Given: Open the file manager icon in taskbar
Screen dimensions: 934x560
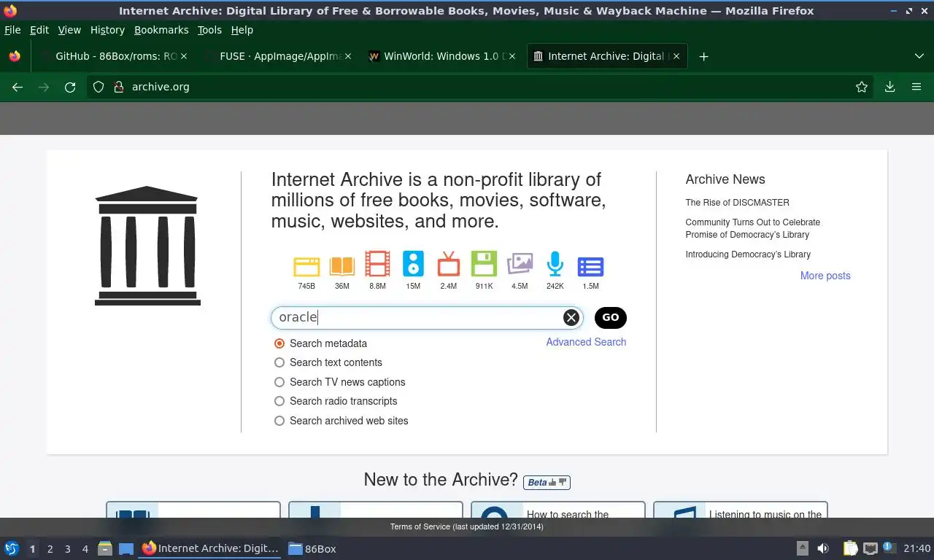Looking at the screenshot, I should point(105,548).
